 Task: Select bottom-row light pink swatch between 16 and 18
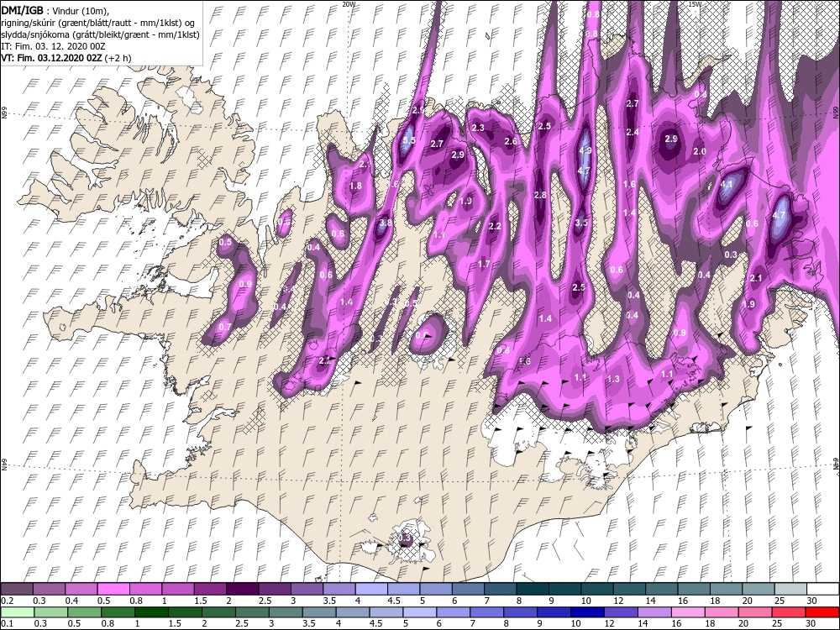pos(689,612)
